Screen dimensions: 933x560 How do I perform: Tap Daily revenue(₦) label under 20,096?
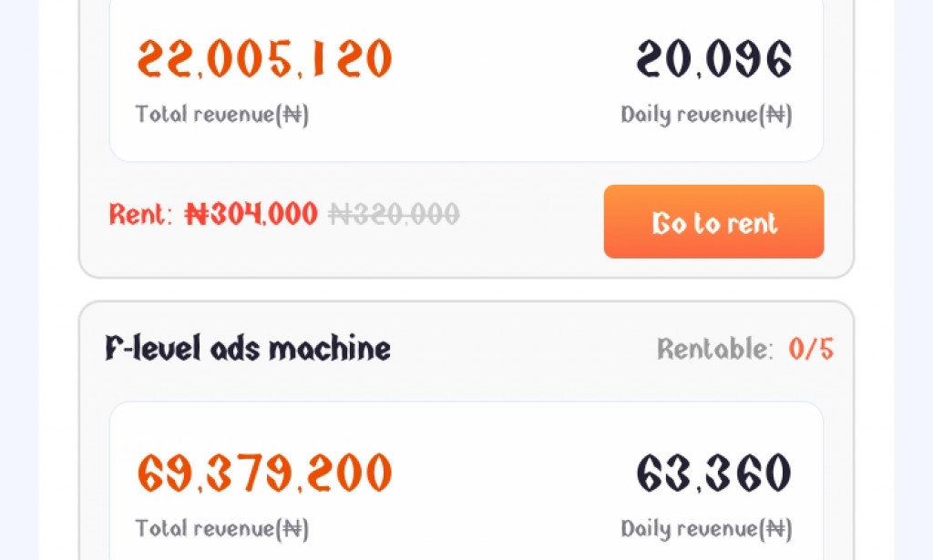(705, 115)
